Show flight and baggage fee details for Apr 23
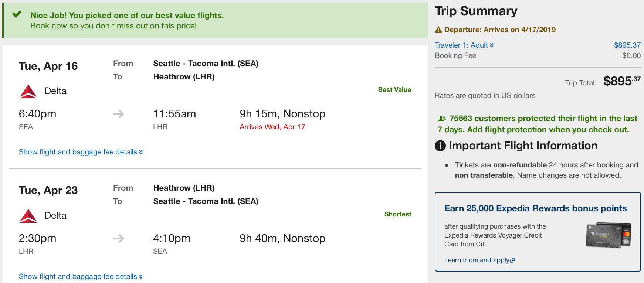Image resolution: width=644 pixels, height=283 pixels. [81, 276]
